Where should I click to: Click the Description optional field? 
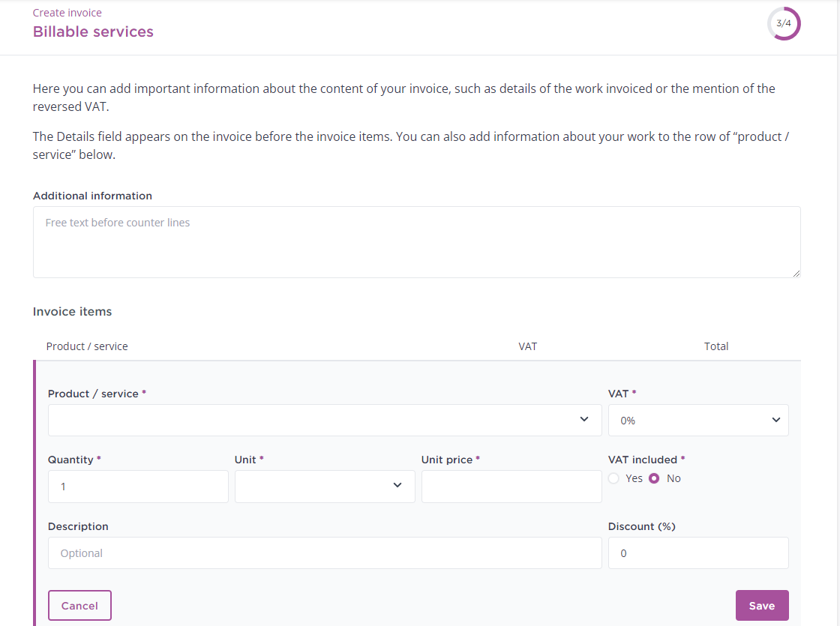[x=325, y=553]
